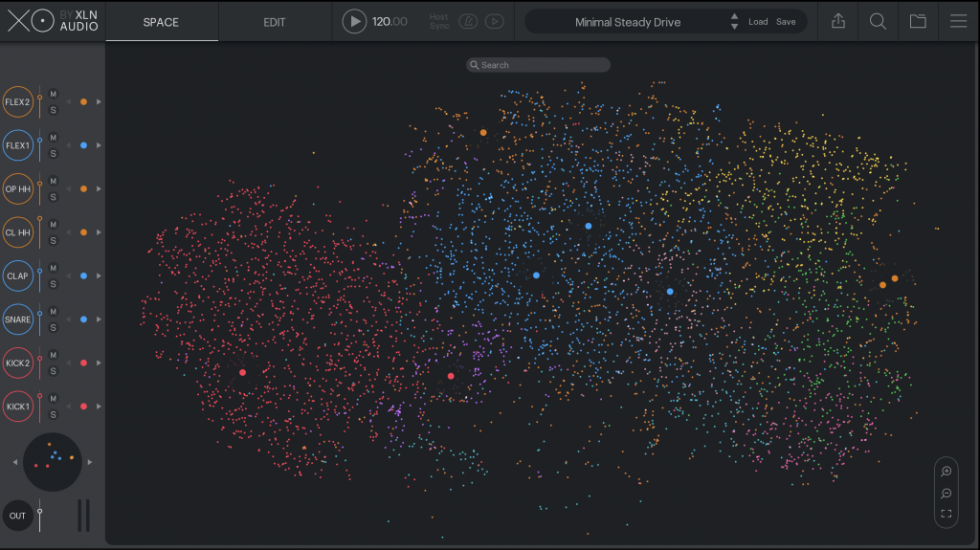Mute the SNARE channel

tap(54, 311)
